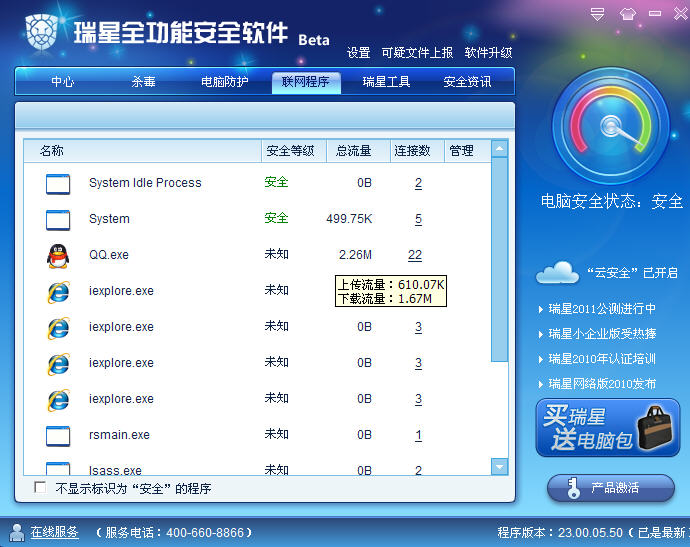Open the menu icon in title bar

click(x=597, y=14)
